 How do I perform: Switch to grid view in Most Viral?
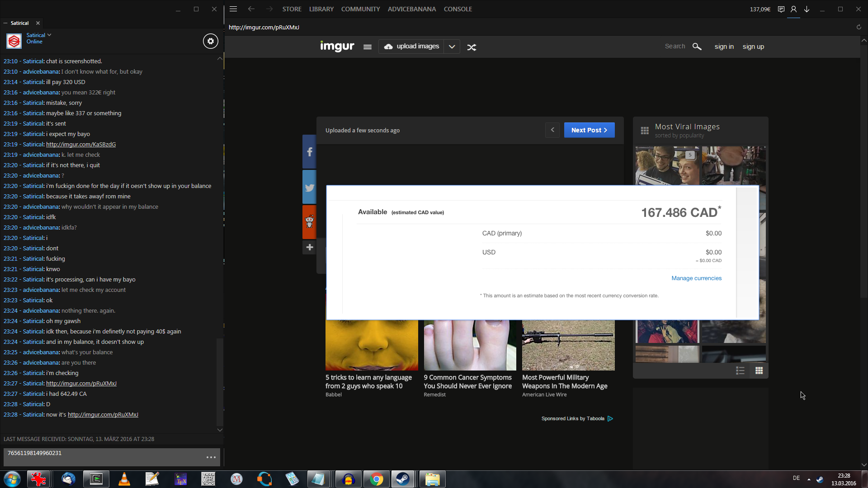(x=759, y=371)
